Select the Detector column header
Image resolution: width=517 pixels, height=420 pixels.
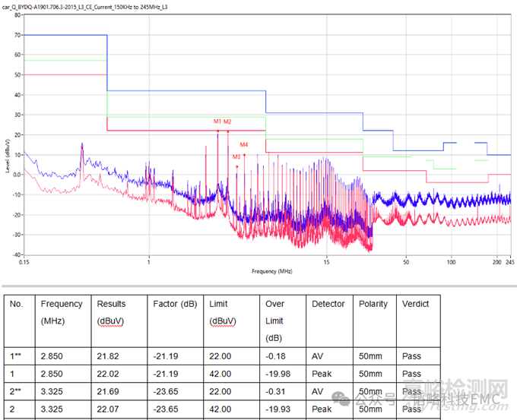[328, 304]
